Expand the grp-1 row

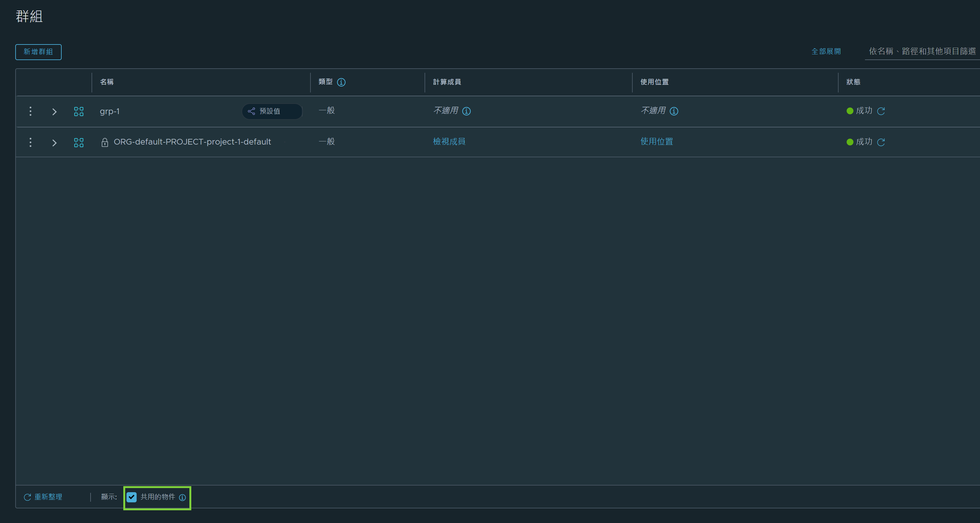[x=54, y=112]
